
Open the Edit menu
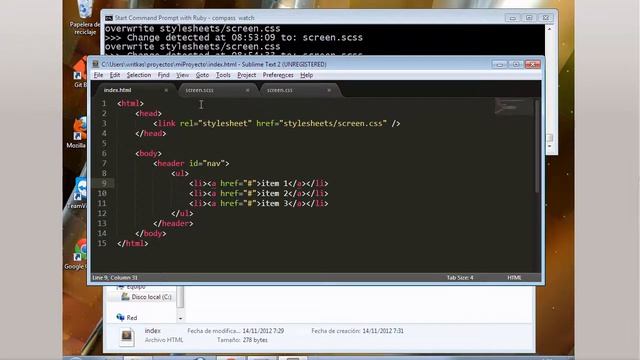[115, 75]
